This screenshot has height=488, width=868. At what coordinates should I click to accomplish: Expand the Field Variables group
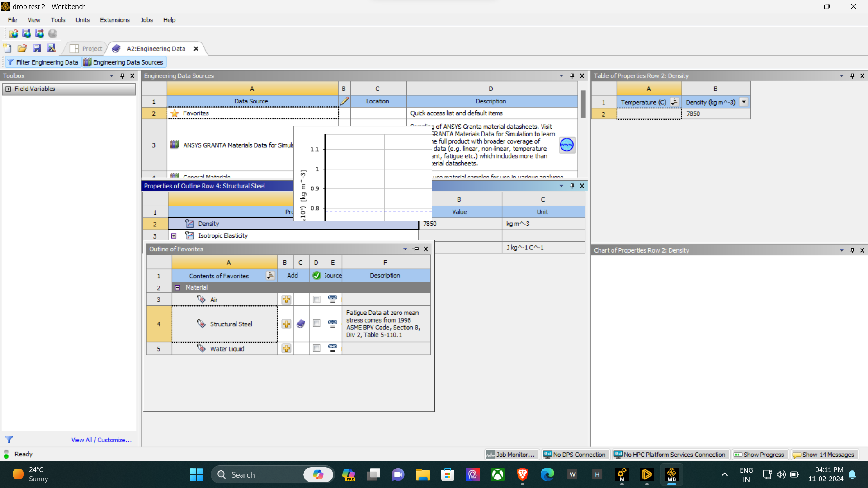pos(8,89)
